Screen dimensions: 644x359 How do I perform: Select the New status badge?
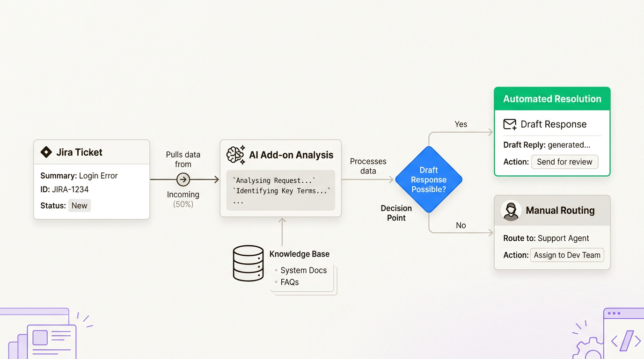pyautogui.click(x=79, y=206)
